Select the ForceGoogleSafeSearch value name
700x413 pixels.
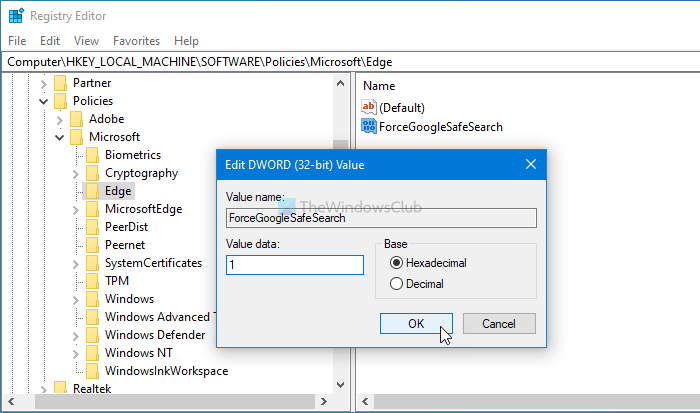[x=441, y=127]
